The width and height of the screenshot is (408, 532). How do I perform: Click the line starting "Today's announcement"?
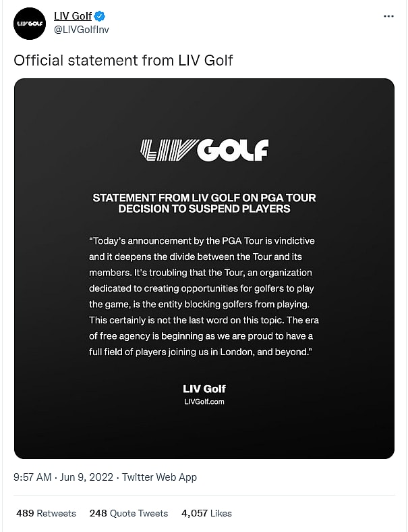click(x=202, y=241)
